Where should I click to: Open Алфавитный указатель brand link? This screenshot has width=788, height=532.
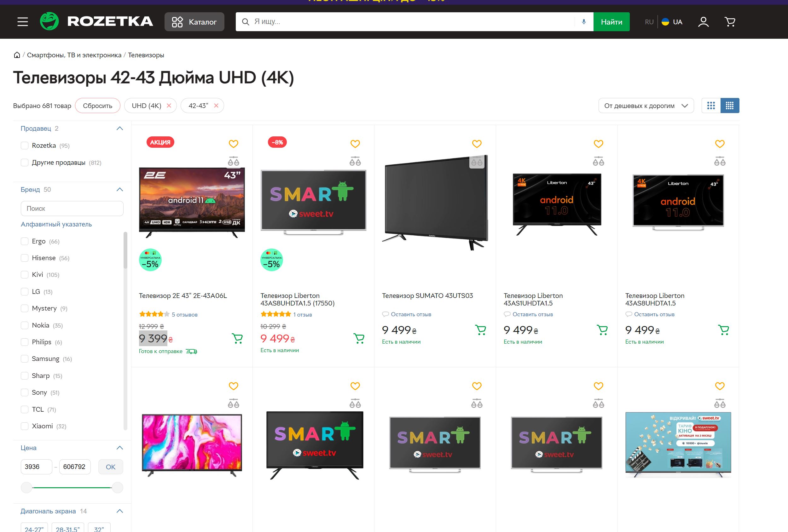56,224
